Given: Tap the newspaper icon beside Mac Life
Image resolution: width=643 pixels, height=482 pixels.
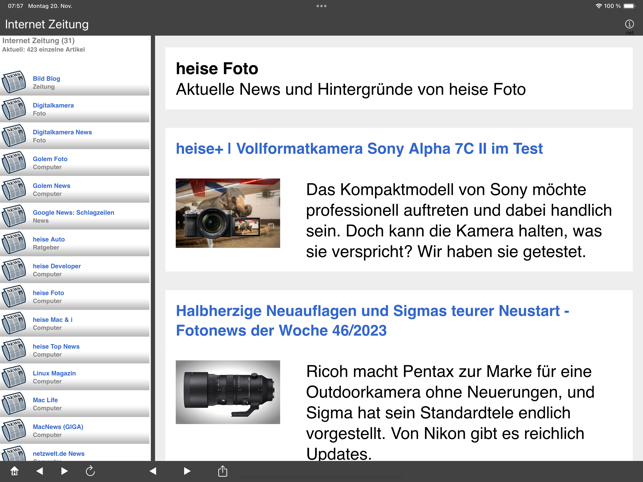Looking at the screenshot, I should (x=14, y=404).
